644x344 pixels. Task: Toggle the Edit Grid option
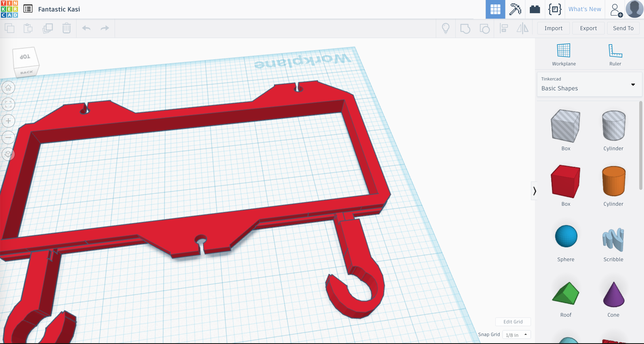(513, 322)
